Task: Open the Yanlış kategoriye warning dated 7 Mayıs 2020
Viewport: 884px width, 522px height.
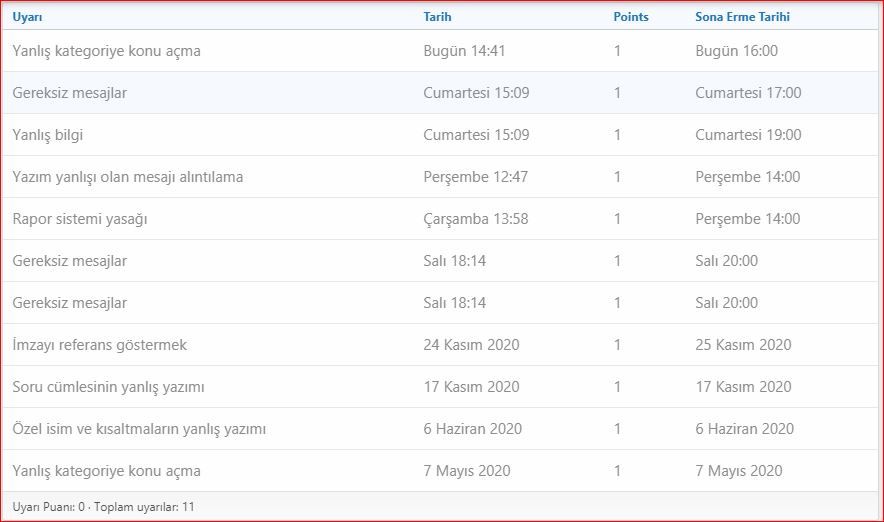Action: [106, 471]
